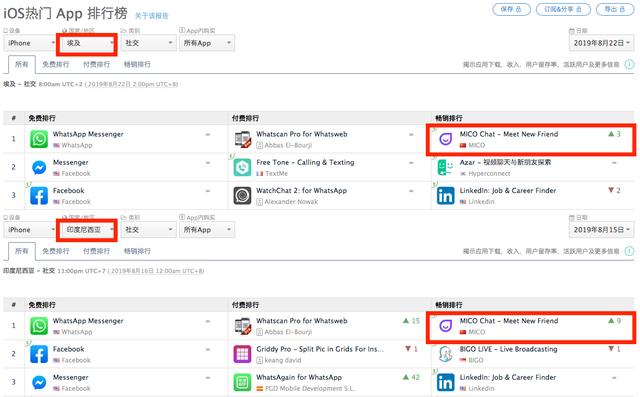Open the BIGO LIVE app icon

[445, 354]
